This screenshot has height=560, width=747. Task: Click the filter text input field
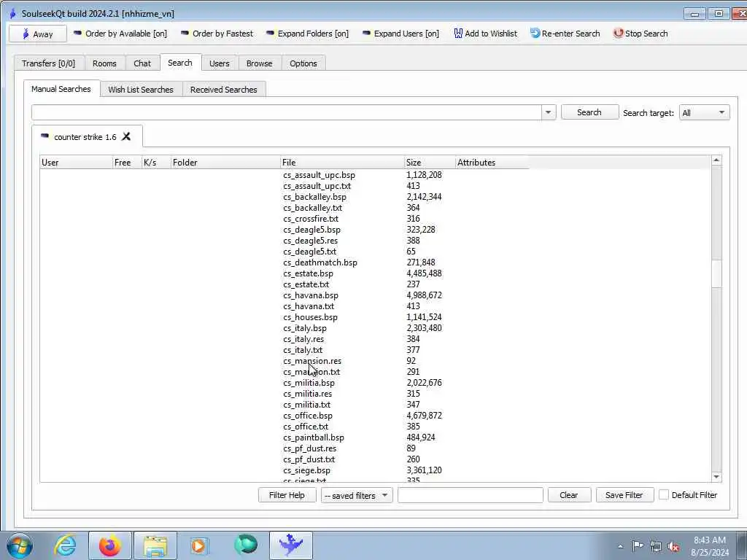pyautogui.click(x=471, y=495)
